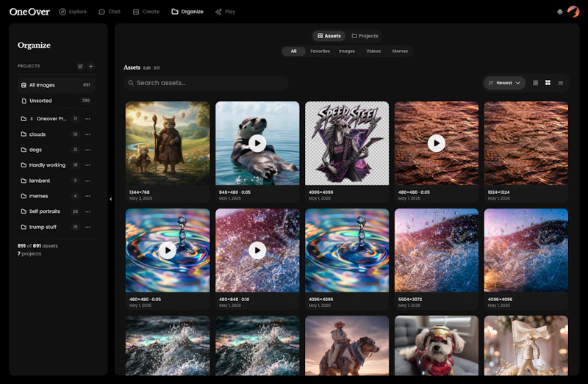588x384 pixels.
Task: Select the Assets tab
Action: click(x=329, y=36)
